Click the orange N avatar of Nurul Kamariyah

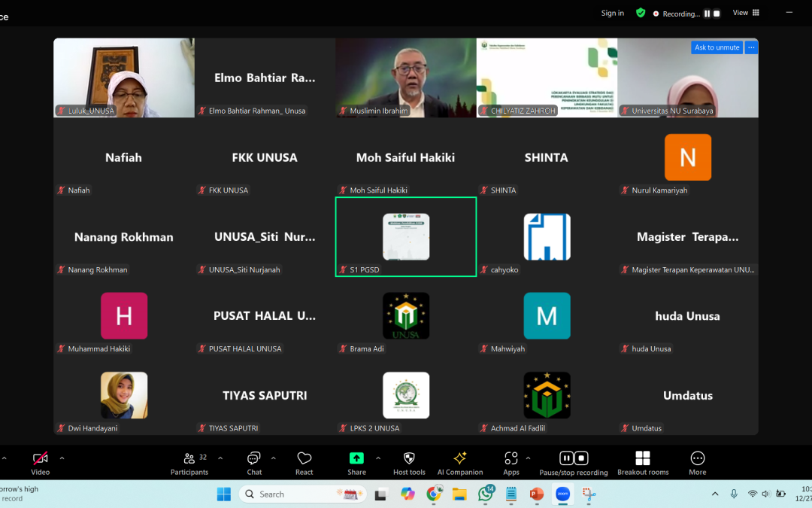(688, 157)
